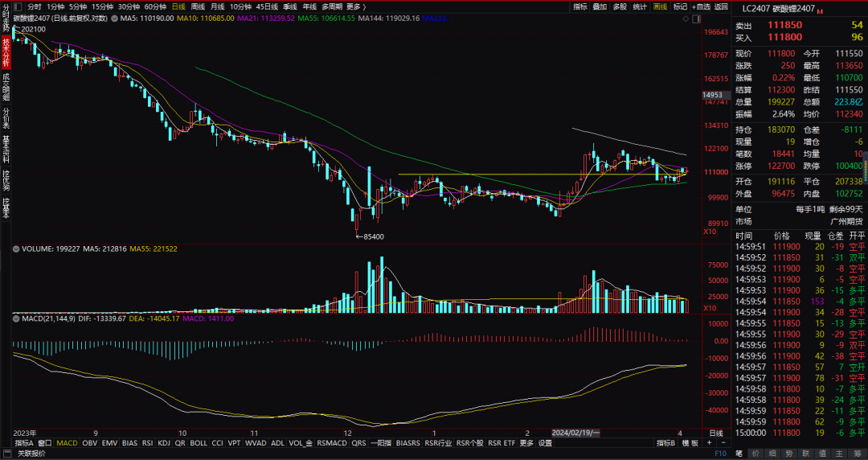The image size is (868, 460).
Task: Add to watchlist with +自选
Action: tap(701, 6)
